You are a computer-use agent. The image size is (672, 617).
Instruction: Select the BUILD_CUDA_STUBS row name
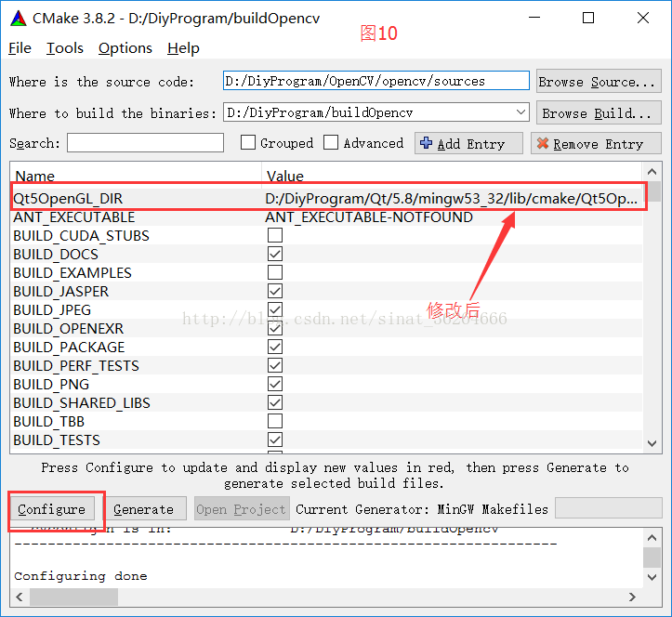[81, 236]
